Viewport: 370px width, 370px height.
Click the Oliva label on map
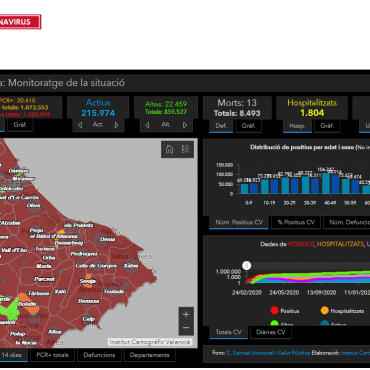(34, 206)
